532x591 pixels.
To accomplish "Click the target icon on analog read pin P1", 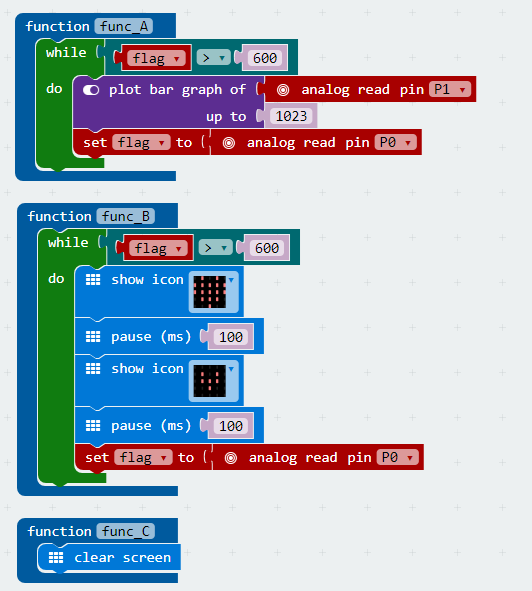I will point(283,90).
